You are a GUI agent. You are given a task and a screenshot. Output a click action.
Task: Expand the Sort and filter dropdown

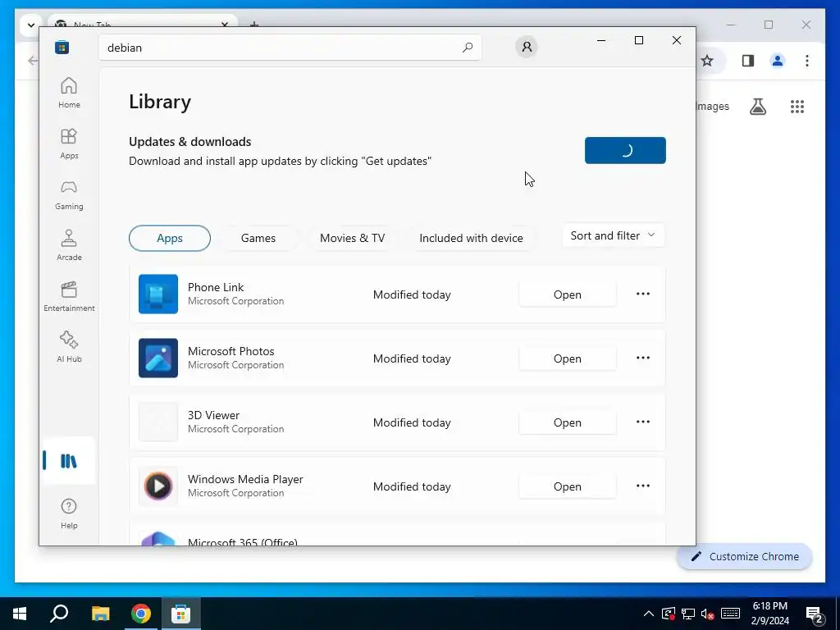click(614, 235)
